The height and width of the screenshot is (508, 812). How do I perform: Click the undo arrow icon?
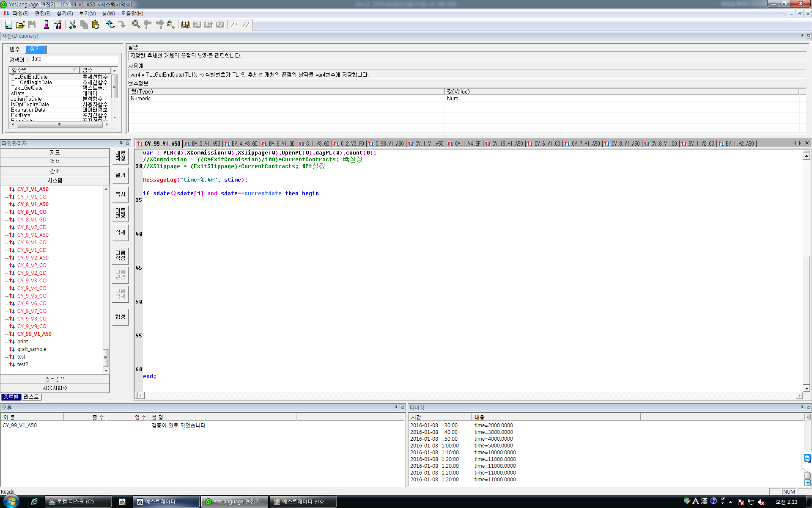pos(110,25)
